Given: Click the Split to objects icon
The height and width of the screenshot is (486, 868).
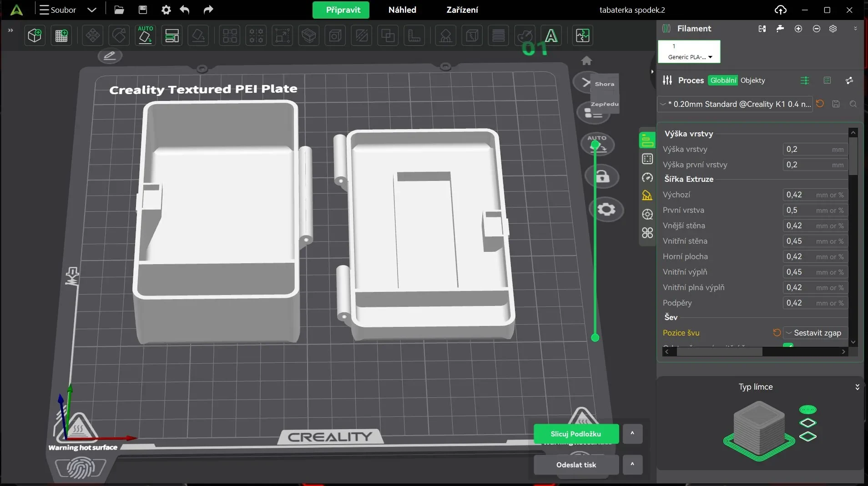Looking at the screenshot, I should click(x=230, y=35).
